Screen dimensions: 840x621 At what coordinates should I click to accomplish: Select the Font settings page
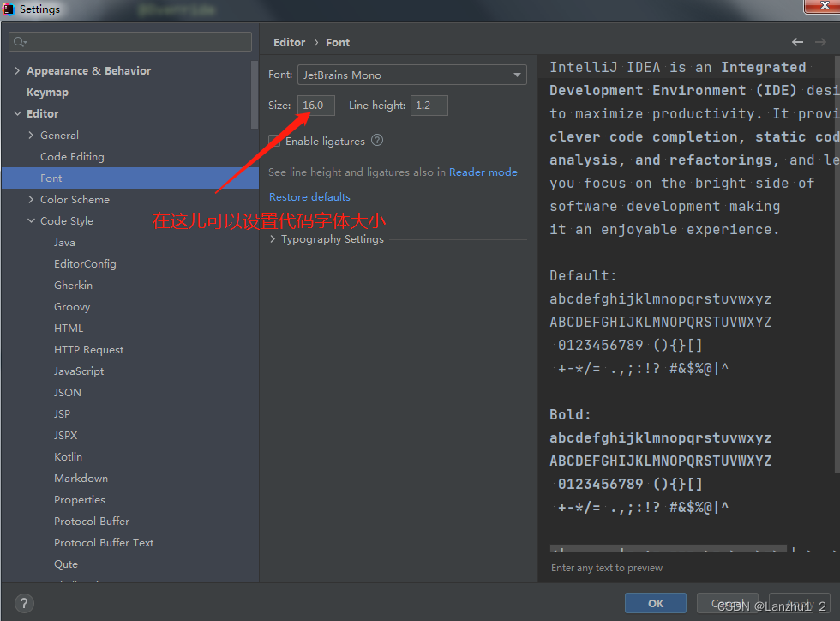[130, 178]
